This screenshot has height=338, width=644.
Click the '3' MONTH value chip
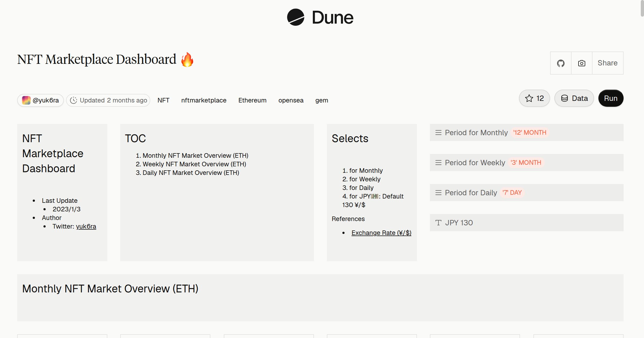pos(526,163)
